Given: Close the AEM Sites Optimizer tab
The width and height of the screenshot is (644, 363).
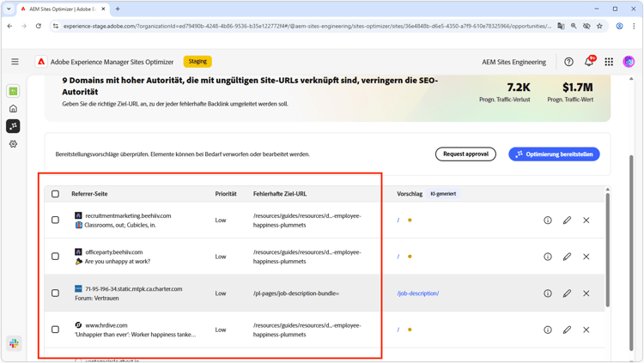Looking at the screenshot, I should coord(103,9).
